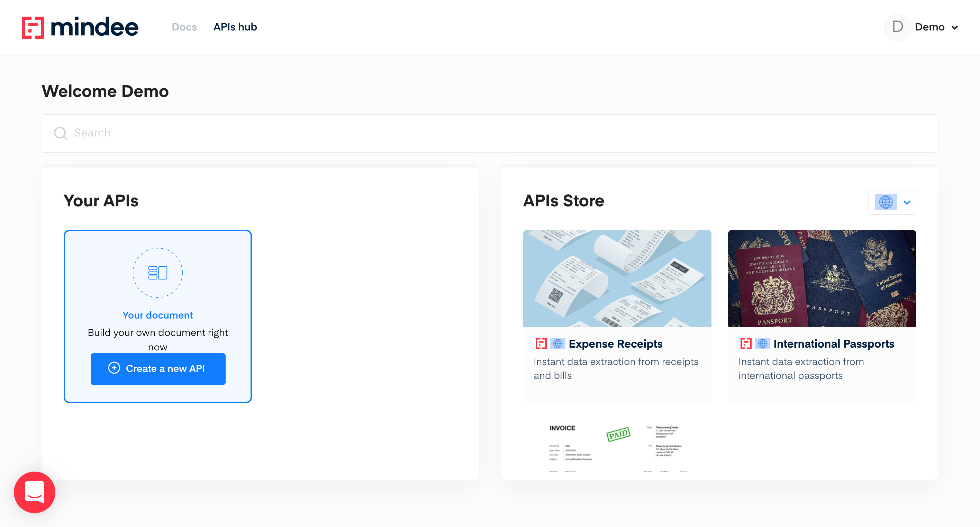
Task: Click globe icon beside Expense Receipts title
Action: click(557, 343)
